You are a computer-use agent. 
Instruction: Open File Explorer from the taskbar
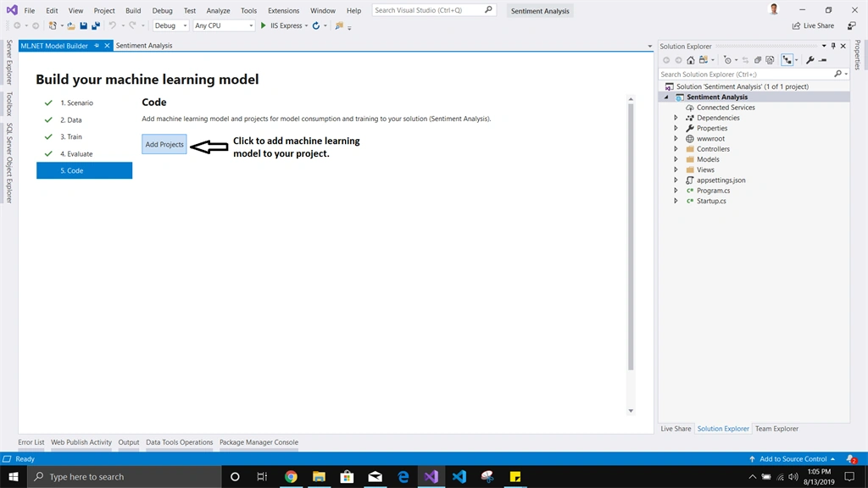click(319, 476)
